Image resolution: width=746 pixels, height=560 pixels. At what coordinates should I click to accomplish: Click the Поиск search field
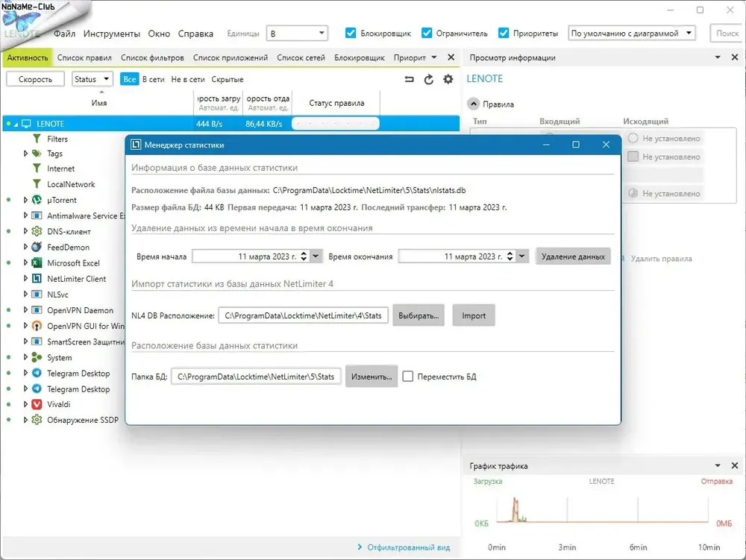726,34
